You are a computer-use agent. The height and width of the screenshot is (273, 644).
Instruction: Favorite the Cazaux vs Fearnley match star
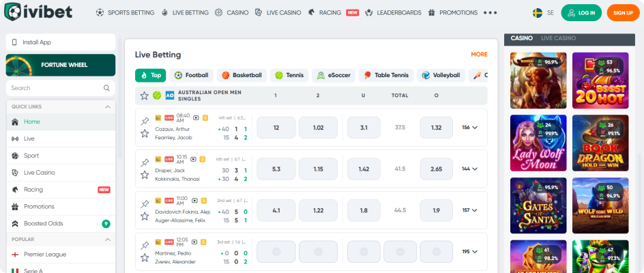tap(145, 133)
